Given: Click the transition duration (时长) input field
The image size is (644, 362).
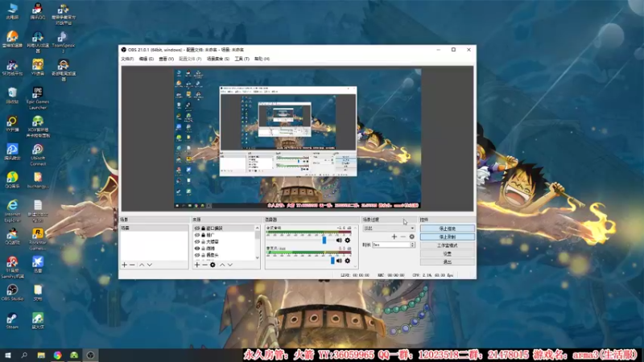Looking at the screenshot, I should point(391,245).
